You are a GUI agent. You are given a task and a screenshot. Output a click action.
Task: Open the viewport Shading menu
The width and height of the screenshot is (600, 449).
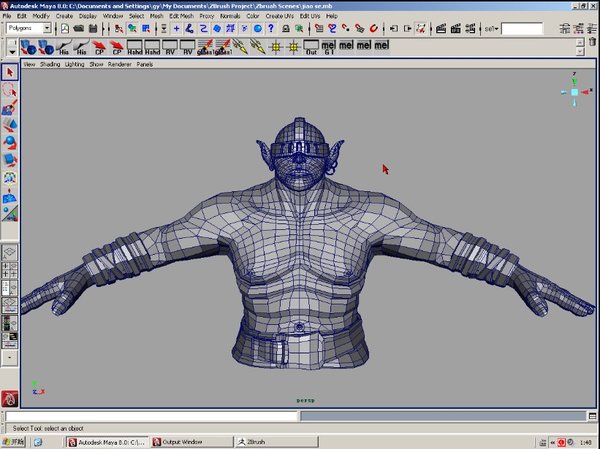[x=49, y=64]
